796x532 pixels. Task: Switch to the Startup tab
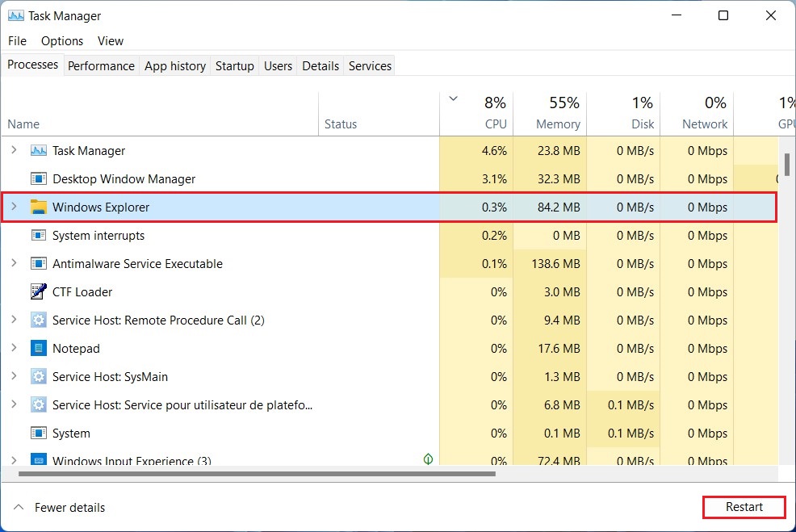(x=235, y=66)
